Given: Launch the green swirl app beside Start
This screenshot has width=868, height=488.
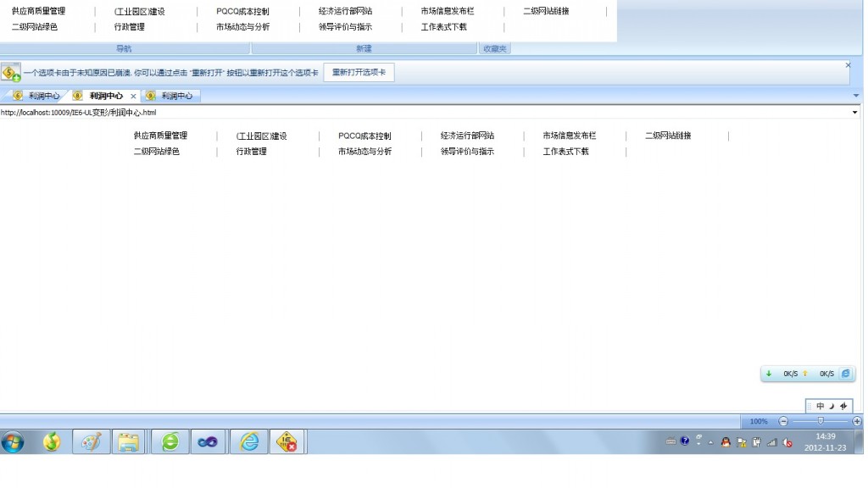Looking at the screenshot, I should coord(52,442).
